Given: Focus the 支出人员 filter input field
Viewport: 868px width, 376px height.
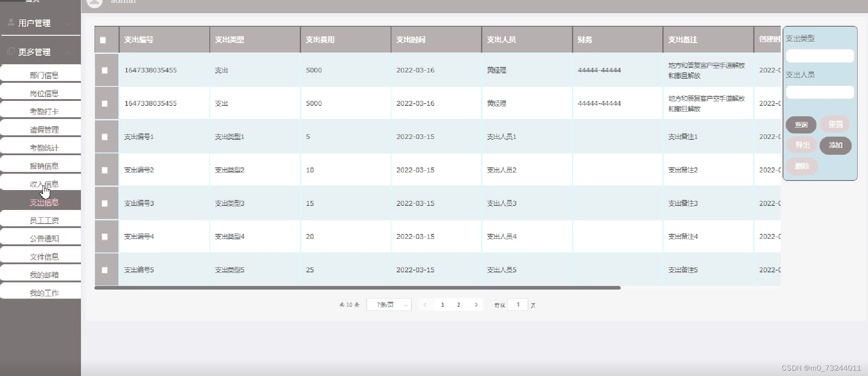Looking at the screenshot, I should point(820,92).
